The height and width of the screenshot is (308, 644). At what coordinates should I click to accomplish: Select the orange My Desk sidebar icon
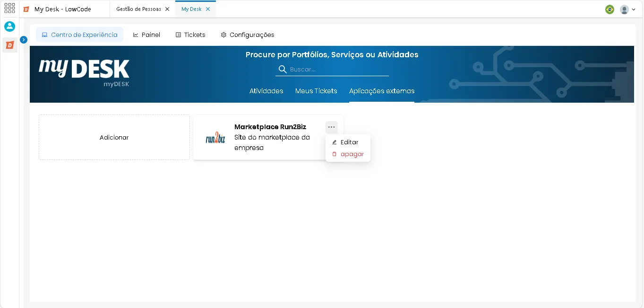point(10,45)
